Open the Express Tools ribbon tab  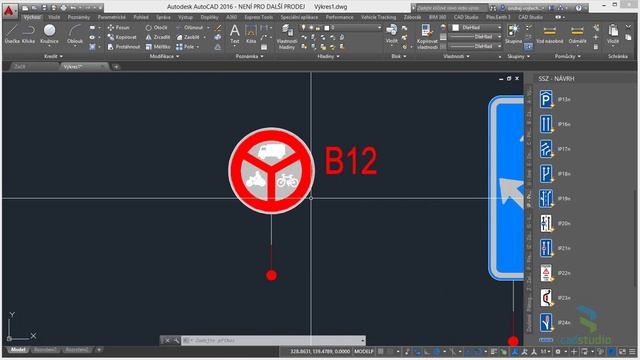pos(259,18)
